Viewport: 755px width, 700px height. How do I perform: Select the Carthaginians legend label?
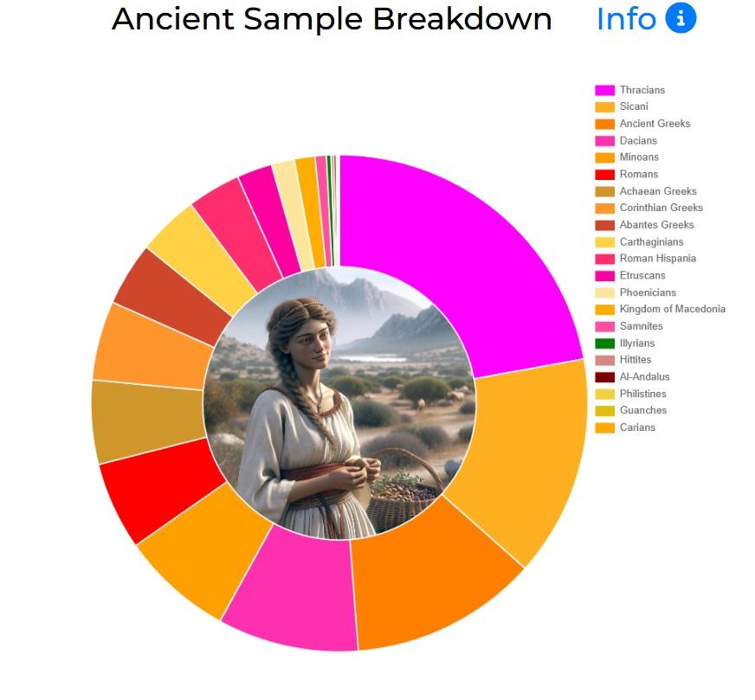coord(651,242)
